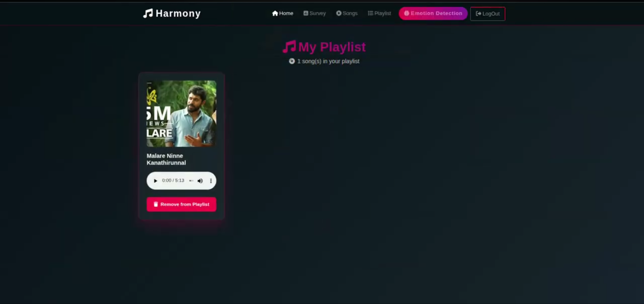This screenshot has height=304, width=644.
Task: Play the Malare Ninne Kanathirunnal audio
Action: tap(155, 181)
